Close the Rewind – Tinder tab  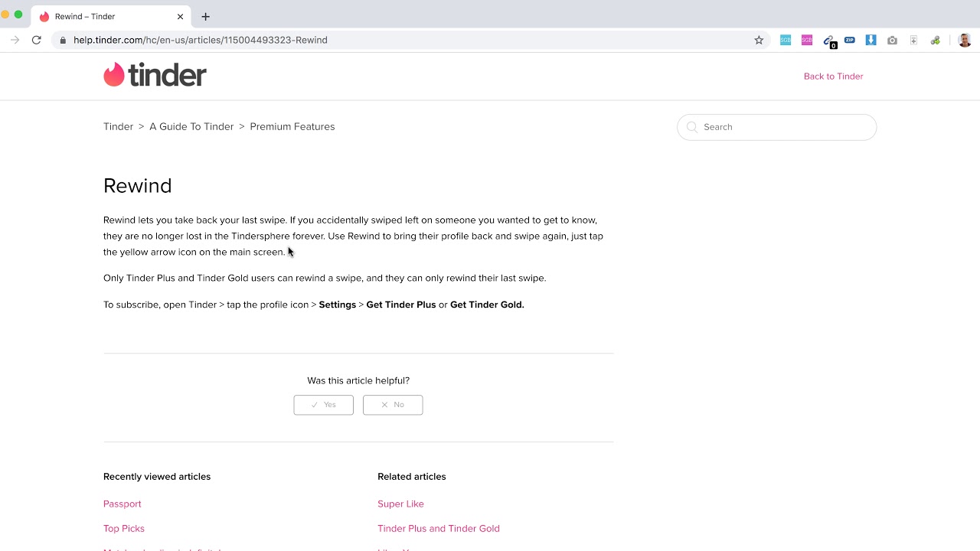coord(181,16)
